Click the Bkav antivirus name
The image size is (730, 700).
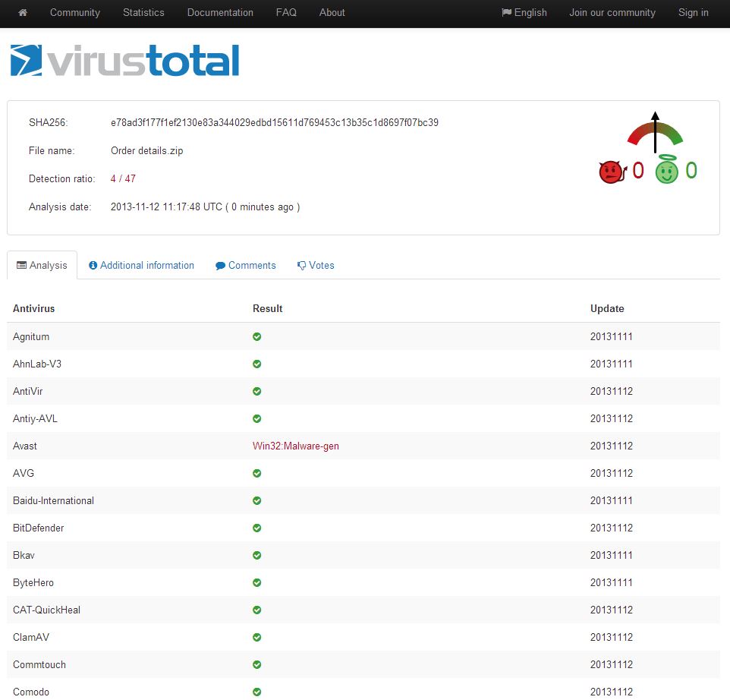tap(24, 555)
